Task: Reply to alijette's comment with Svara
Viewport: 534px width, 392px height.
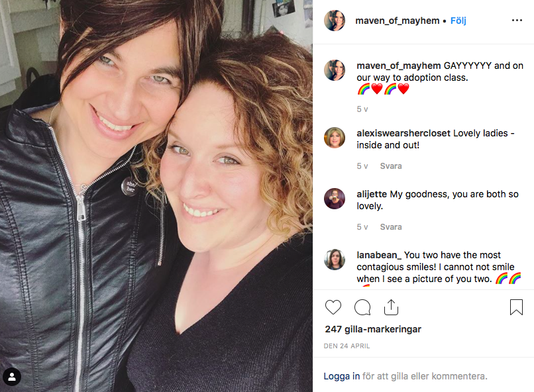Action: (391, 227)
